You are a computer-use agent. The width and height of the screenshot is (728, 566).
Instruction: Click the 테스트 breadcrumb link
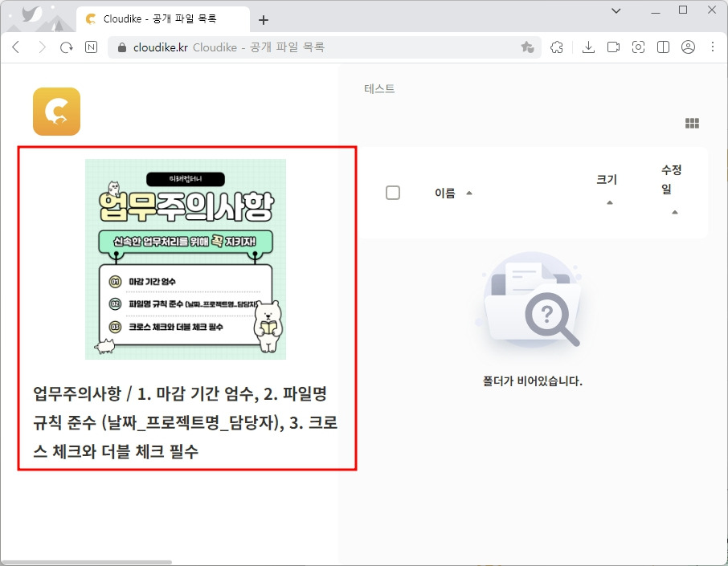click(379, 88)
